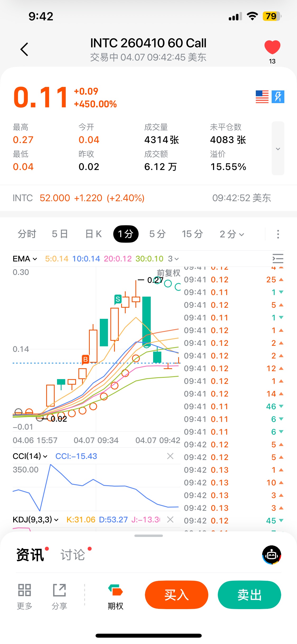The image size is (297, 644).
Task: Expand the quote details chevron
Action: (x=278, y=149)
